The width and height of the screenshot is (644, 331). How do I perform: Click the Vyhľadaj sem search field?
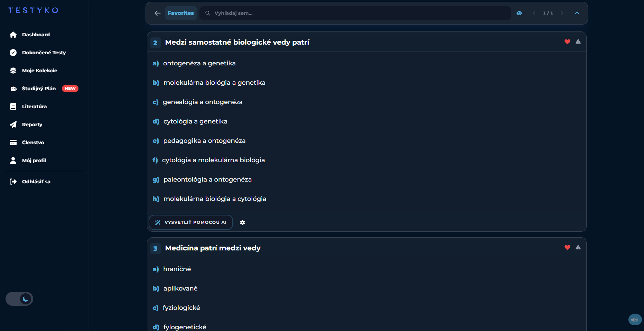click(356, 13)
